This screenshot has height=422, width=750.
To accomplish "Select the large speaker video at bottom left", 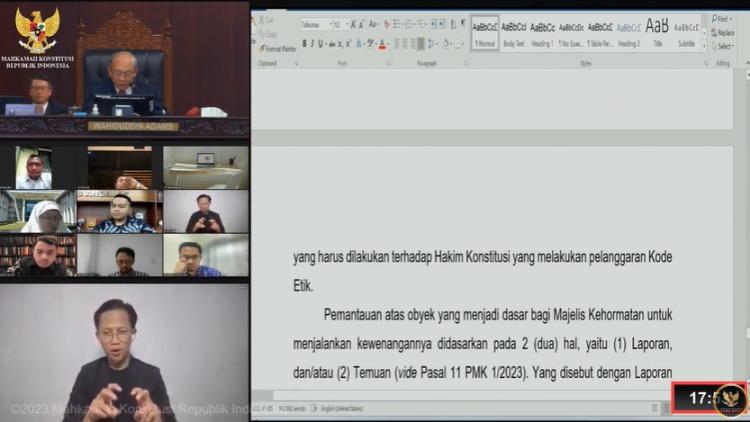I will click(124, 352).
